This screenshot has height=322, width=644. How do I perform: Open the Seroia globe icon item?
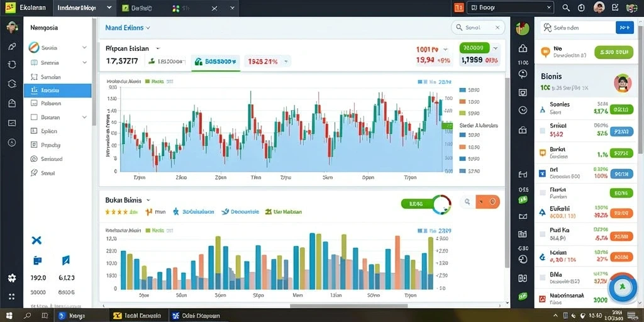34,47
